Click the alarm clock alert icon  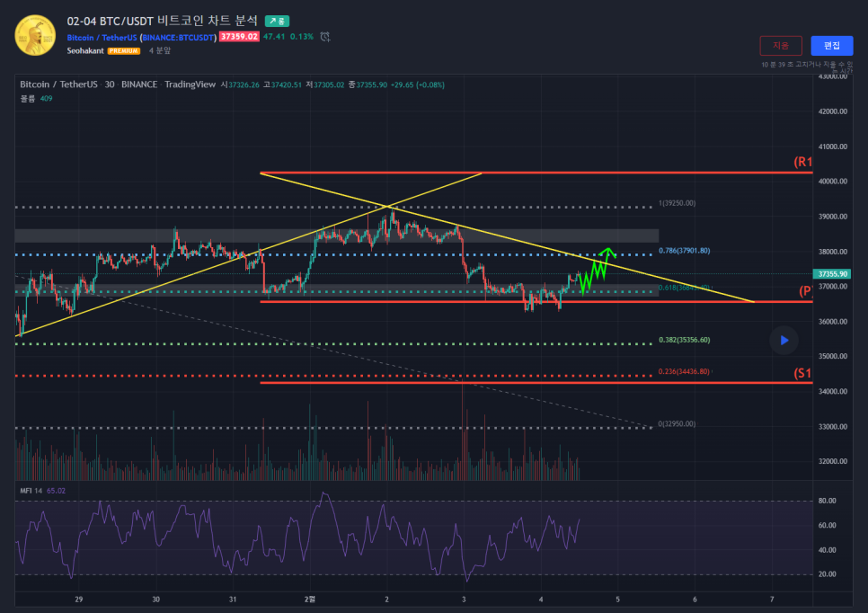(325, 37)
